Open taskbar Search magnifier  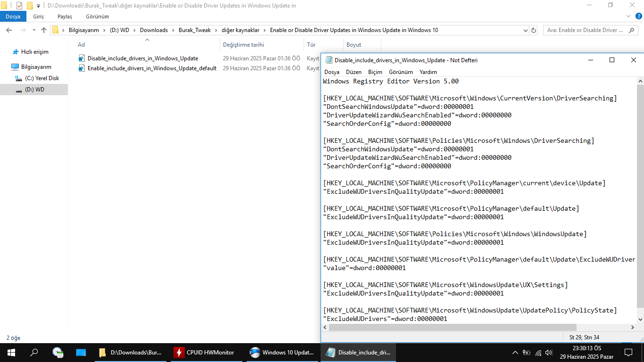point(34,352)
